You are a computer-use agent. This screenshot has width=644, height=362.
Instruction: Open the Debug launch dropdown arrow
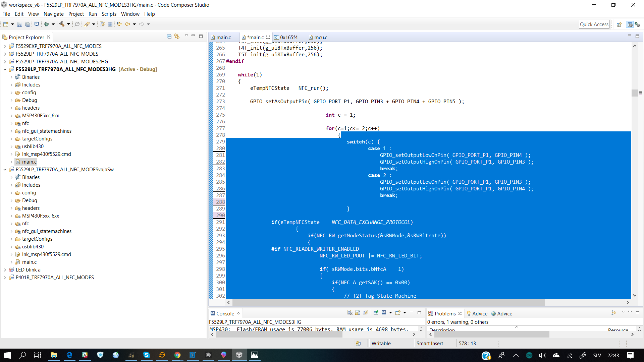53,24
